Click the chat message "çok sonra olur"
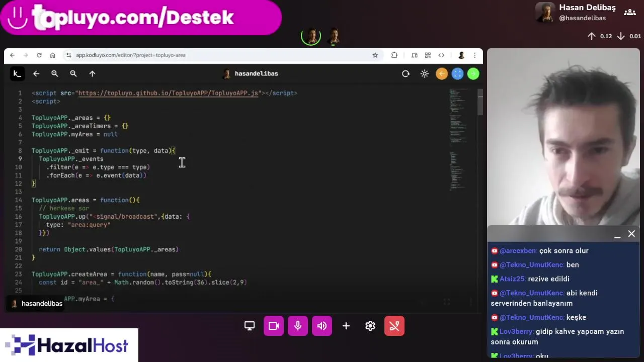Image resolution: width=644 pixels, height=362 pixels. coord(564,251)
